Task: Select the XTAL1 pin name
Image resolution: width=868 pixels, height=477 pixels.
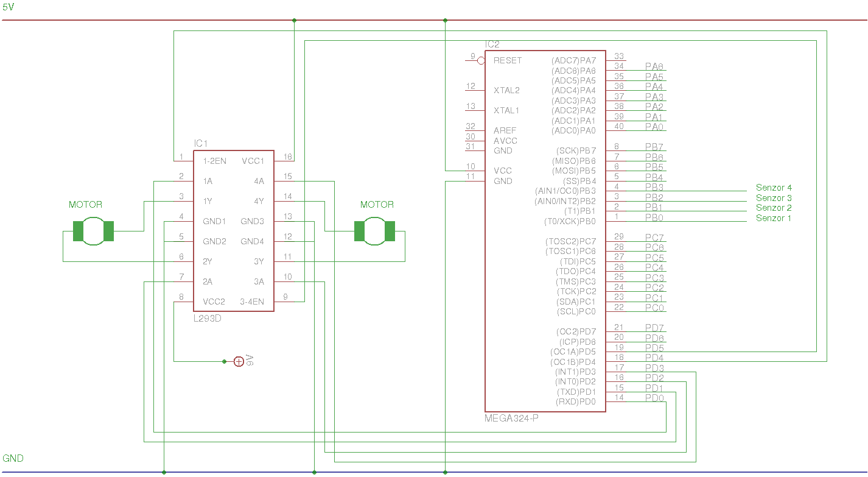Action: coord(506,110)
